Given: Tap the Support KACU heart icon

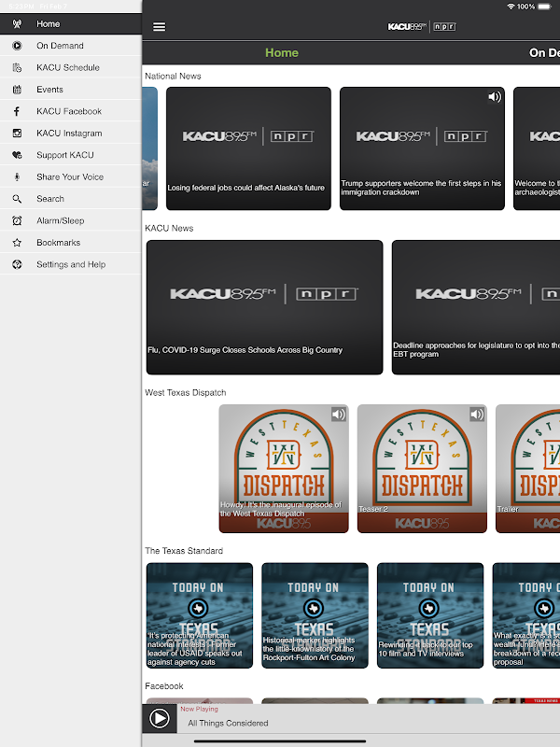Looking at the screenshot, I should pyautogui.click(x=17, y=155).
